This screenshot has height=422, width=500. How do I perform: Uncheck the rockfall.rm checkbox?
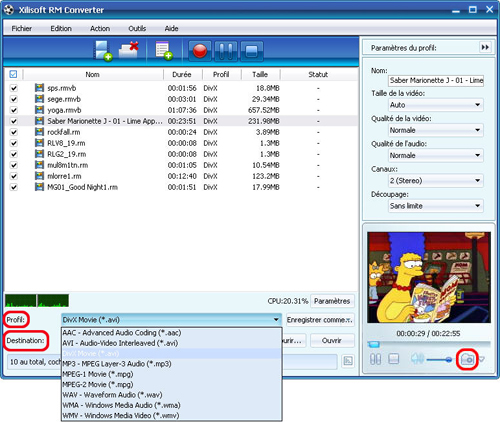coord(14,132)
